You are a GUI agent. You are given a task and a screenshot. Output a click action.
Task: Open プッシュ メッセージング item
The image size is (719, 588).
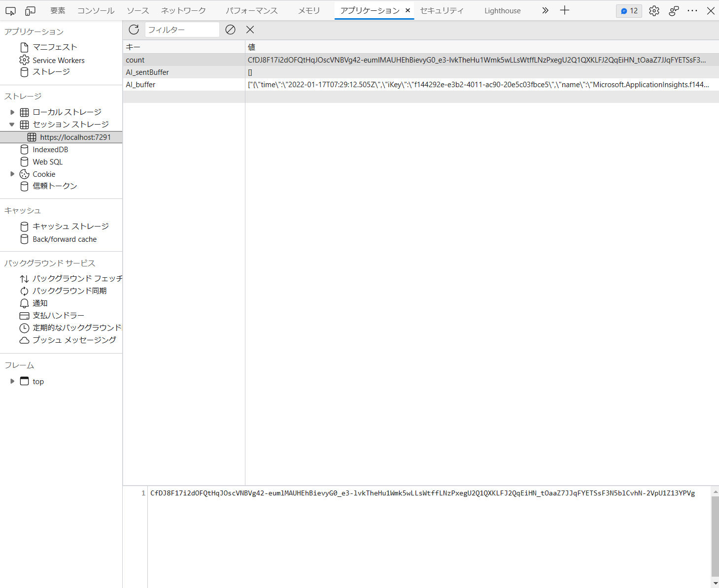74,340
